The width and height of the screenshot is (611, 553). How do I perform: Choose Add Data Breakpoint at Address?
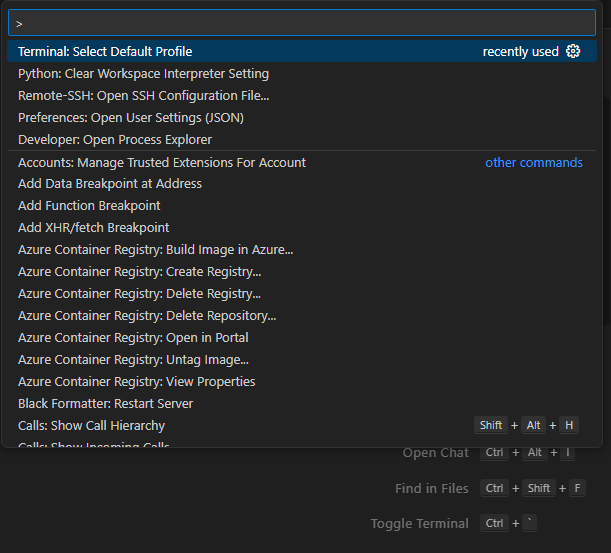coord(302,184)
